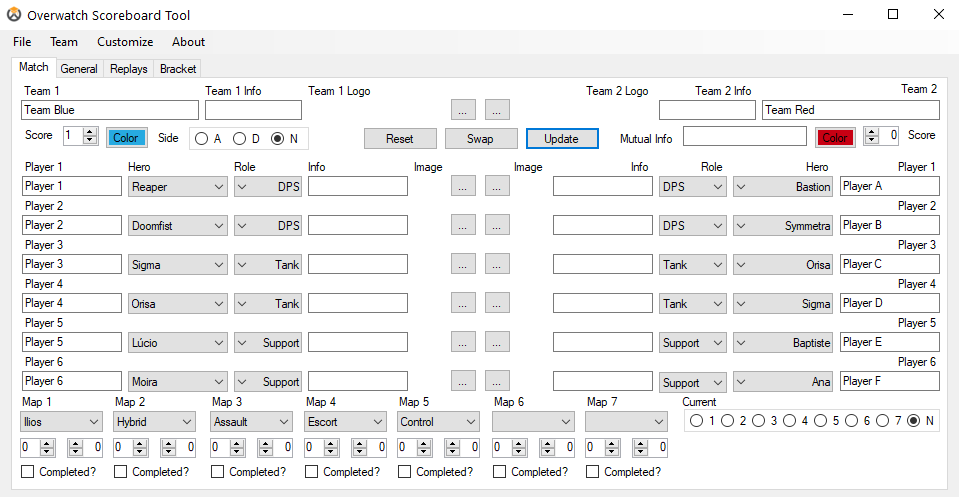Screen dimensions: 959x497
Task: Open the Moira hero dropdown
Action: (x=177, y=381)
